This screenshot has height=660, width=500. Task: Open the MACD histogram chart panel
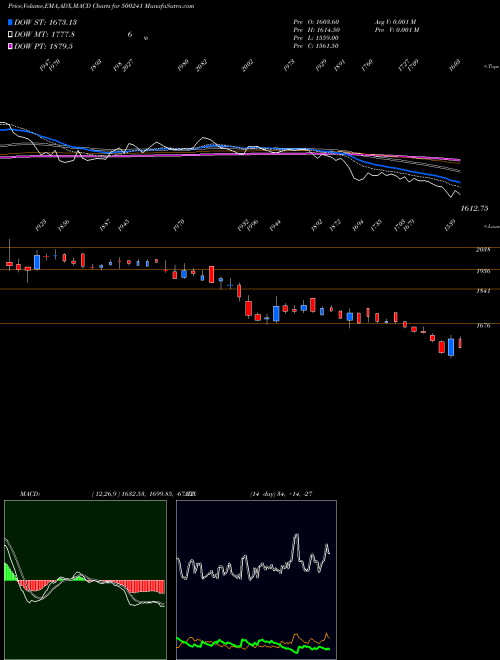pyautogui.click(x=85, y=580)
